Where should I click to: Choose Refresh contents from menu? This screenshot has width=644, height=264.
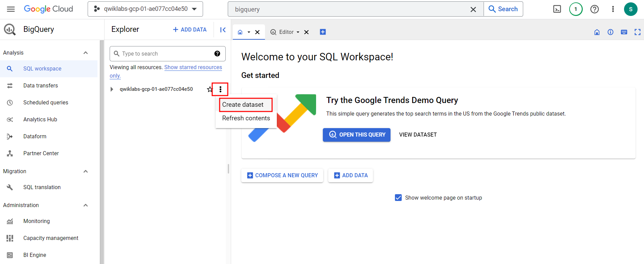coord(246,118)
